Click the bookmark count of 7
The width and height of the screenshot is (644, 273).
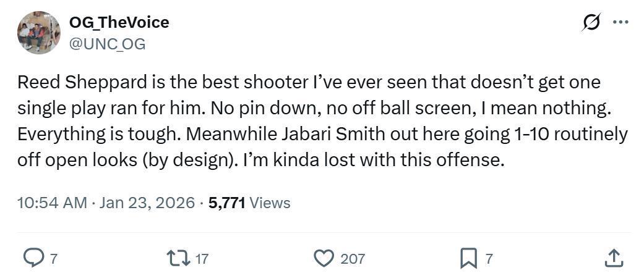coord(489,258)
